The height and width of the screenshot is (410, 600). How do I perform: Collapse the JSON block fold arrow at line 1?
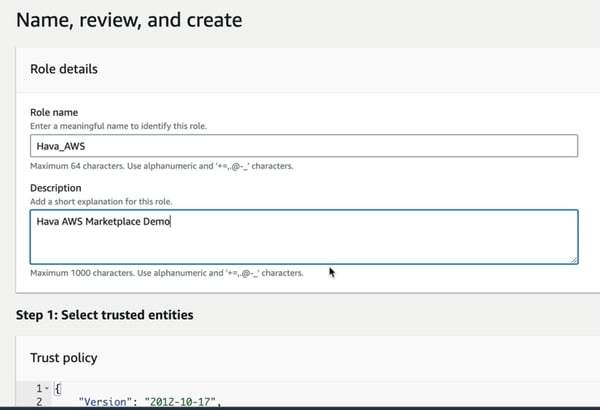pyautogui.click(x=46, y=388)
